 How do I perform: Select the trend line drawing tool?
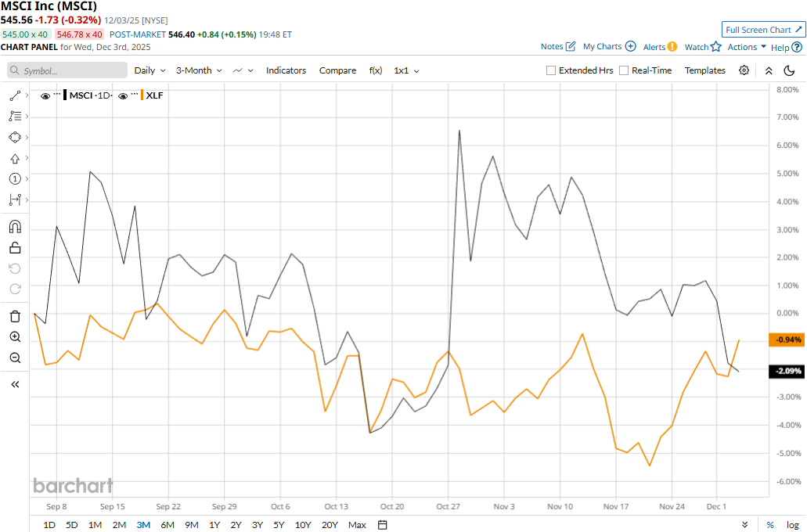15,95
